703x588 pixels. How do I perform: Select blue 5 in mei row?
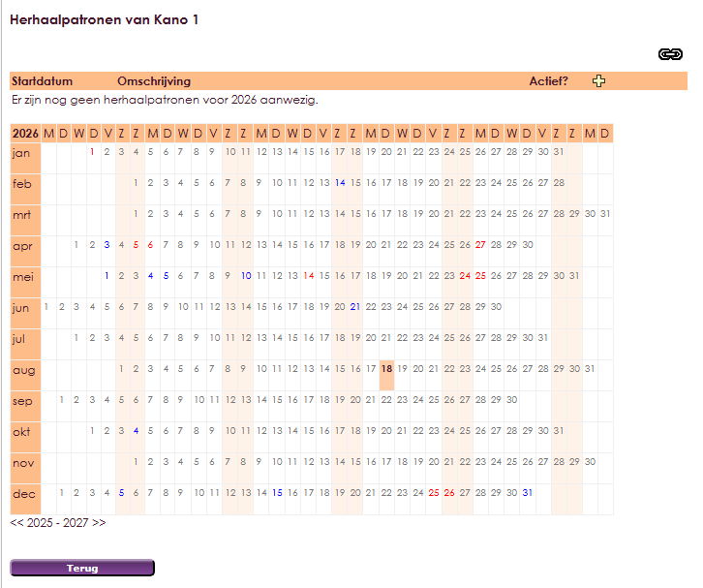166,276
